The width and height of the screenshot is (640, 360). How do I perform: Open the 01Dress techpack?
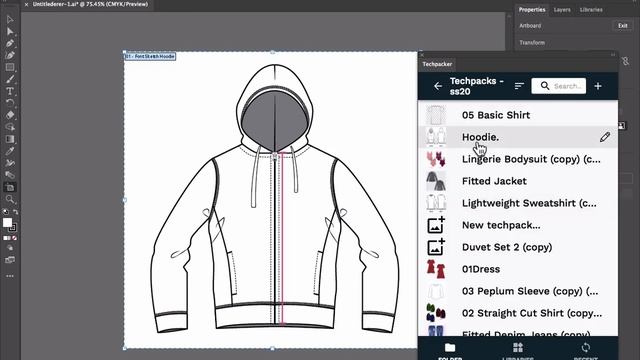click(518, 269)
